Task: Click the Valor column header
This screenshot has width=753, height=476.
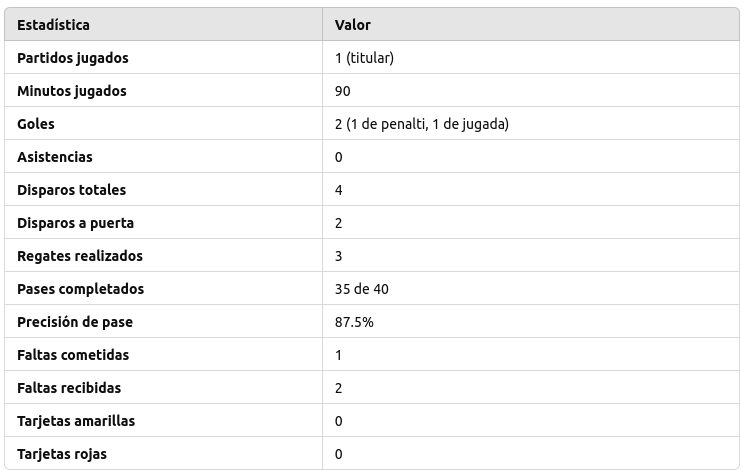Action: pos(352,25)
